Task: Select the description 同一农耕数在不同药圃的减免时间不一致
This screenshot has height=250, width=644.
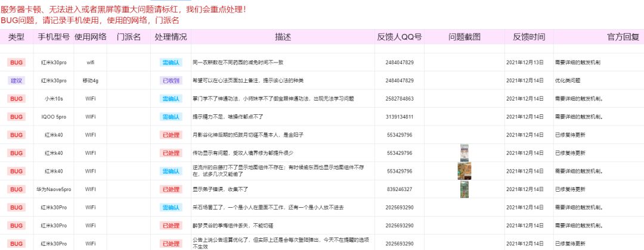Action: click(238, 62)
